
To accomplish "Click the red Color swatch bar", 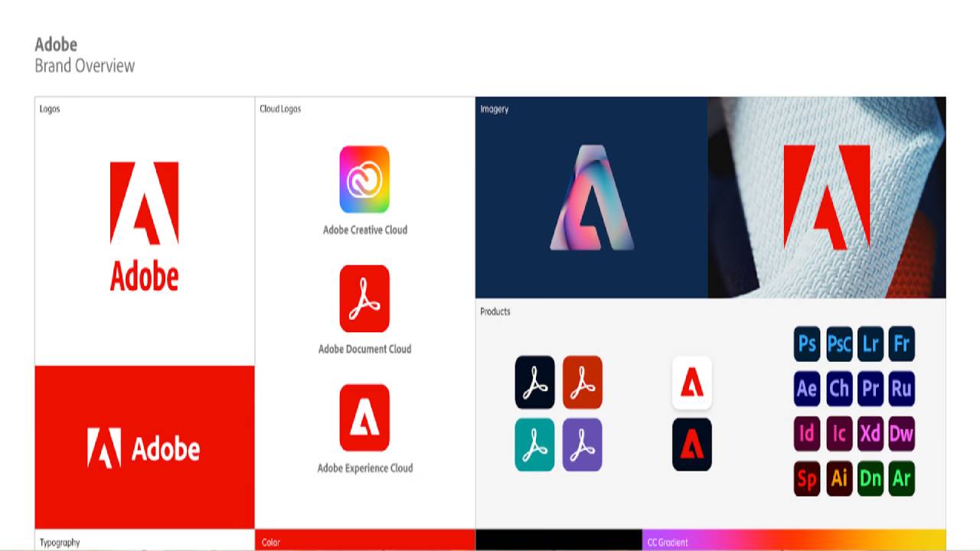I will pos(365,540).
